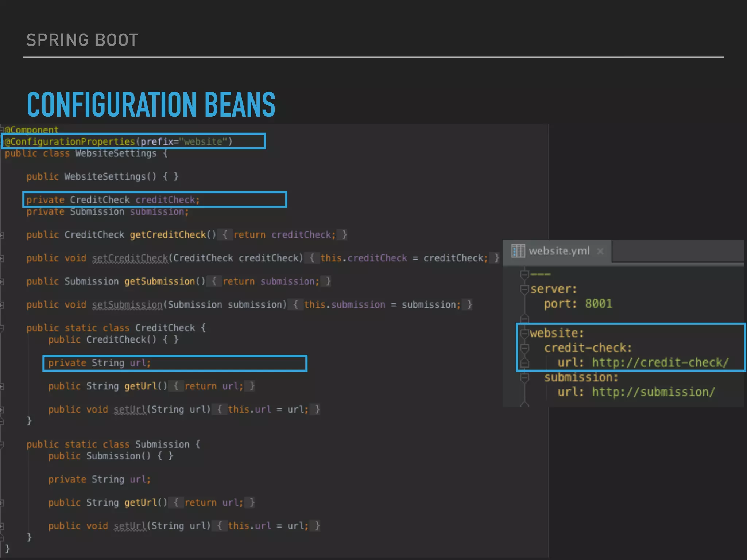747x560 pixels.
Task: Click setUrl inside the CreditCheck class
Action: tap(130, 409)
